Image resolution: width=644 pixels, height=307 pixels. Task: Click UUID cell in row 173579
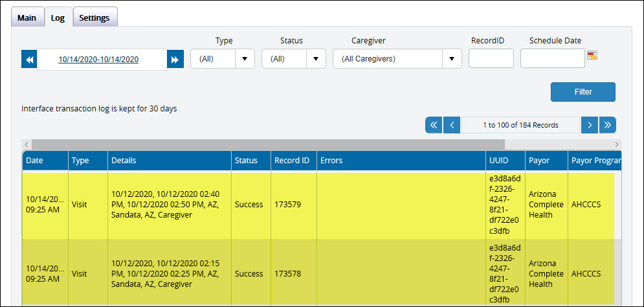pos(505,205)
